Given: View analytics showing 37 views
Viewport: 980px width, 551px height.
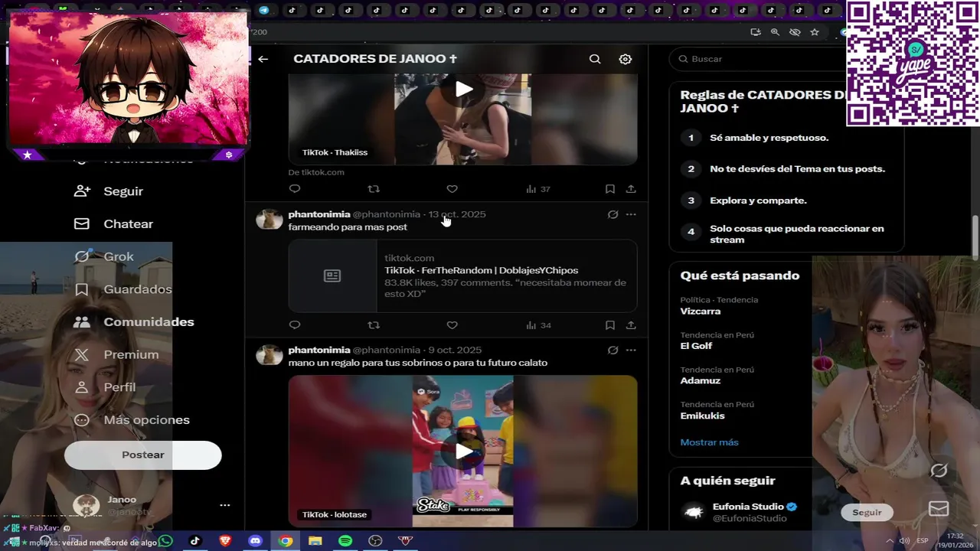Looking at the screenshot, I should tap(538, 189).
